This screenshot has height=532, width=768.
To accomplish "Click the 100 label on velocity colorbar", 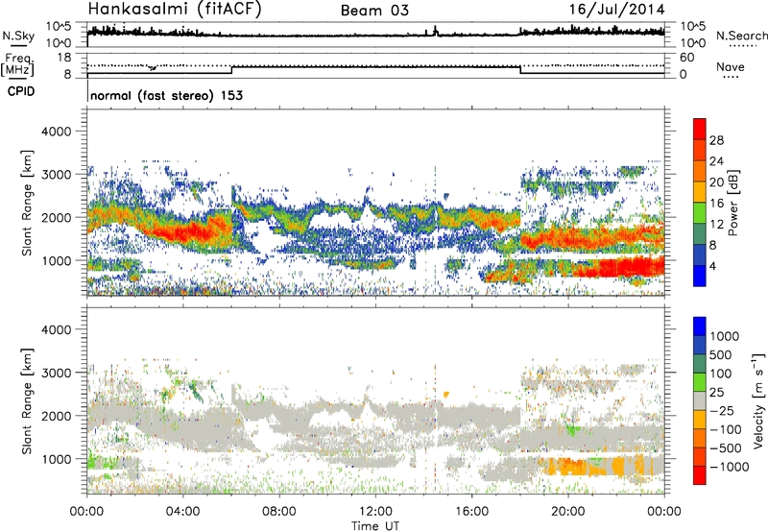I will coord(722,374).
